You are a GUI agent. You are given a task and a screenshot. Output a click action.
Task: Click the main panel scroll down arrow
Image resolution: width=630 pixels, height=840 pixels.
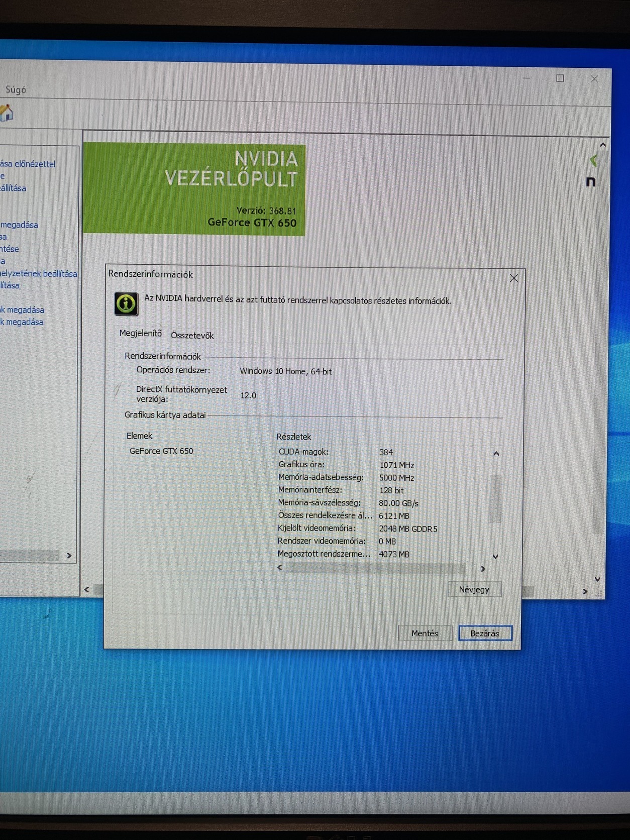597,579
